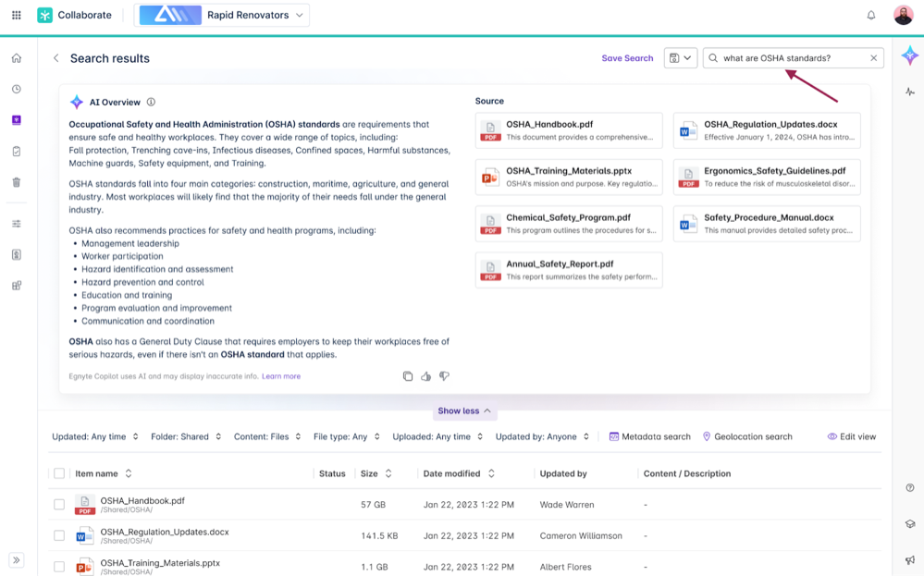Give thumbs down to AI Overview
The width and height of the screenshot is (924, 576).
(x=444, y=376)
